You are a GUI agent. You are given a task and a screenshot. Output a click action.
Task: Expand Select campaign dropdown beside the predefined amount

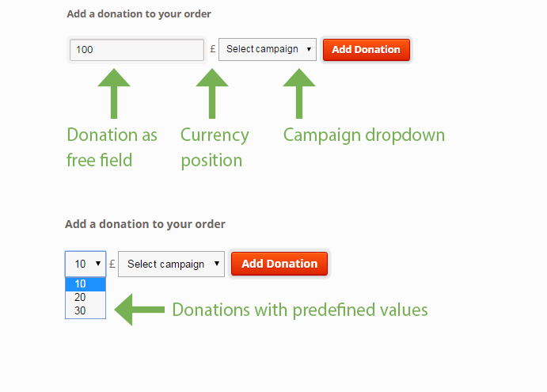point(171,264)
